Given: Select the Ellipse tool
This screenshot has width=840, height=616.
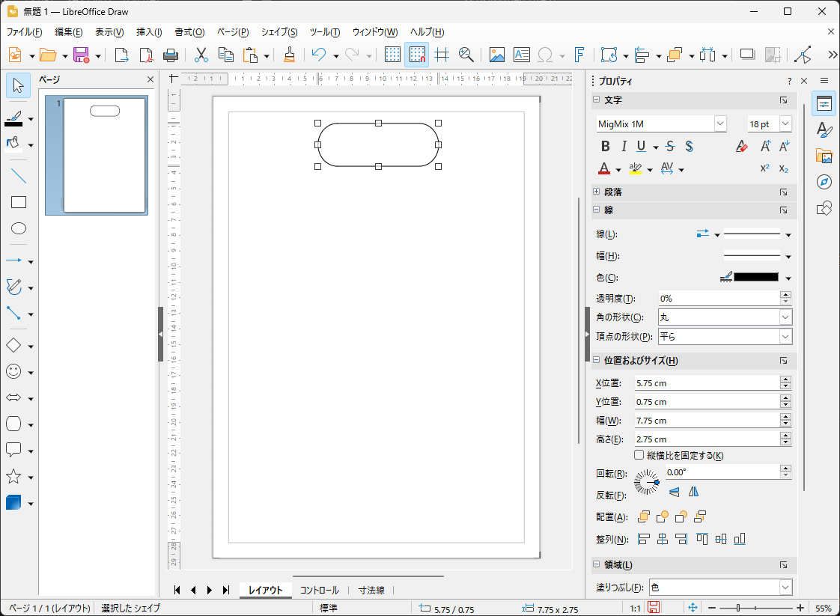Looking at the screenshot, I should 18,228.
